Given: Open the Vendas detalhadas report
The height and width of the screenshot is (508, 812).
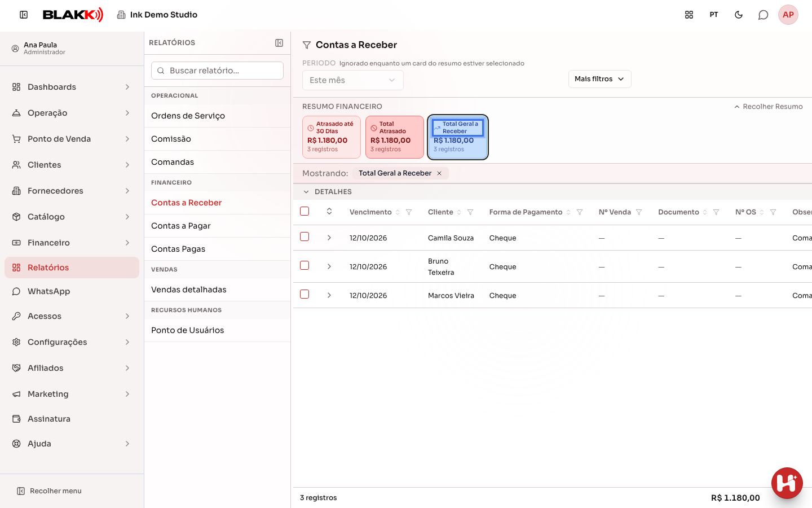Looking at the screenshot, I should (217, 290).
